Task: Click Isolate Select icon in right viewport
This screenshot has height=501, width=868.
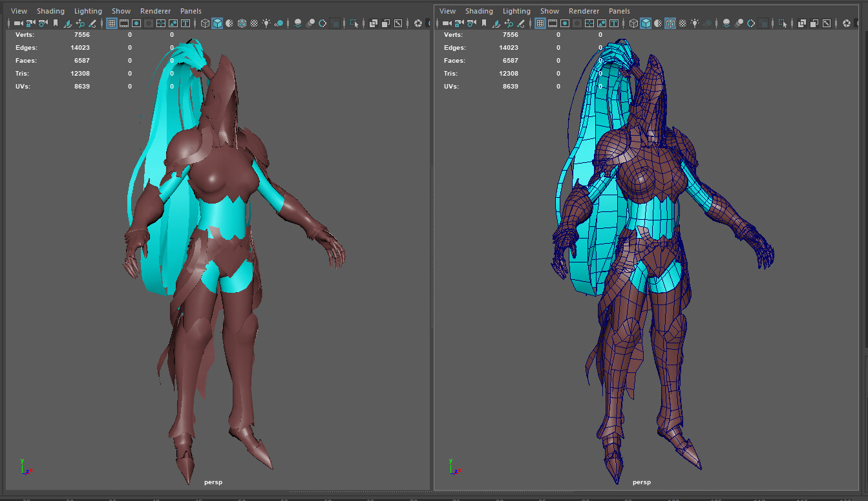Action: (783, 23)
